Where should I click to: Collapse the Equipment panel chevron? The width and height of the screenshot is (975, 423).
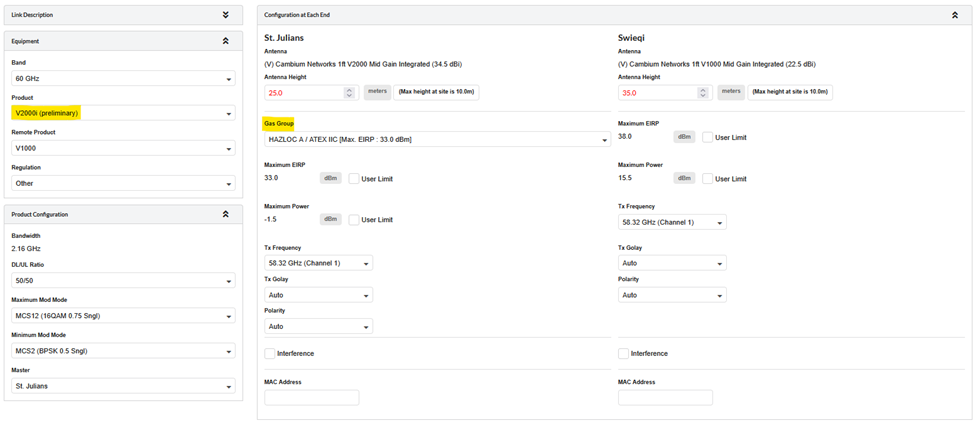[x=226, y=41]
